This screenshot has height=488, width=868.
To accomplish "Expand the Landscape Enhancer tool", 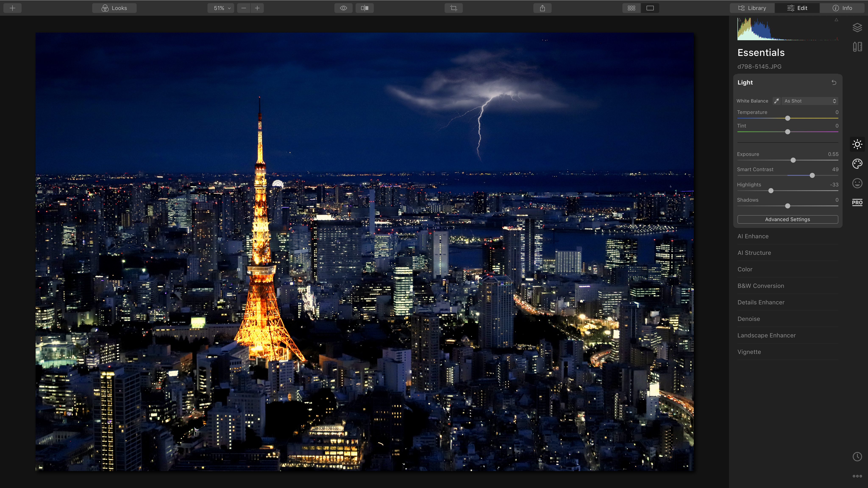I will [766, 335].
